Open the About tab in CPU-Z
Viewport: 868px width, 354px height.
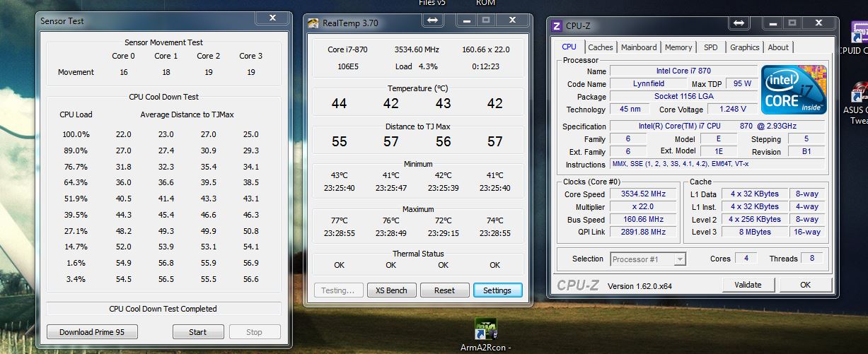[778, 47]
